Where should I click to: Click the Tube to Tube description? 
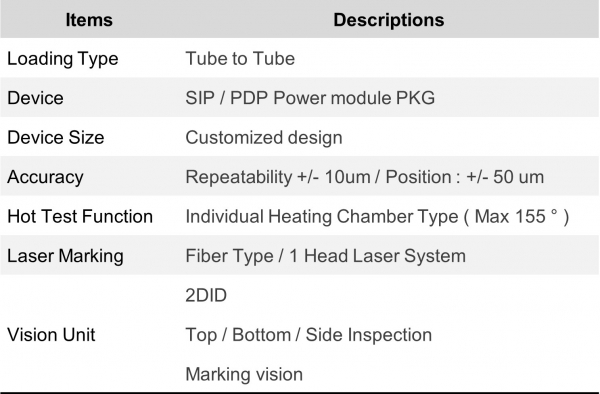240,59
